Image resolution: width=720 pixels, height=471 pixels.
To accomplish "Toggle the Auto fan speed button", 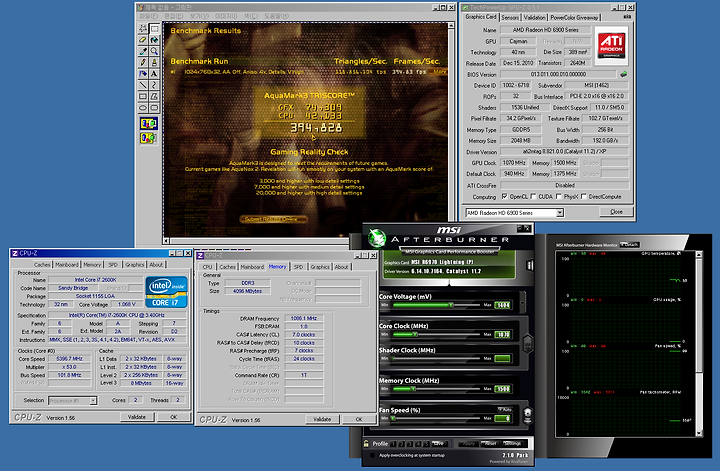I will pyautogui.click(x=505, y=409).
